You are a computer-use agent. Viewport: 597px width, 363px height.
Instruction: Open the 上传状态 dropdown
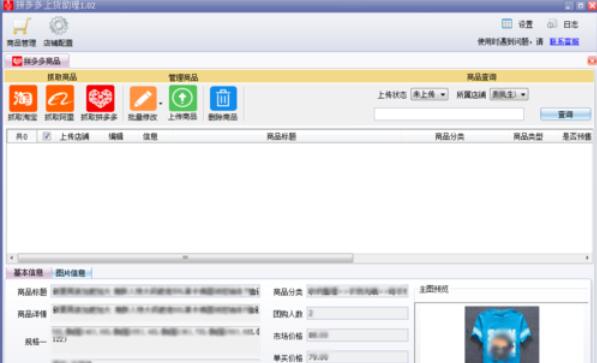(429, 94)
